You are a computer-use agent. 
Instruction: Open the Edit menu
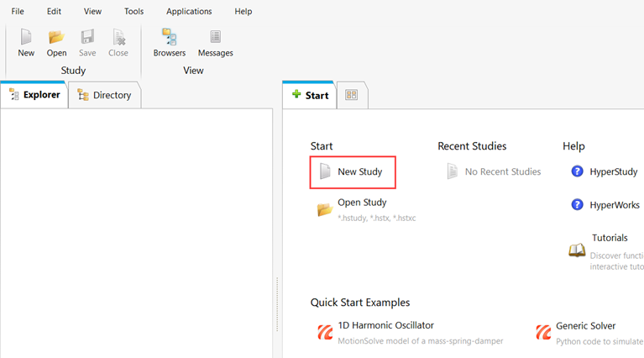54,12
